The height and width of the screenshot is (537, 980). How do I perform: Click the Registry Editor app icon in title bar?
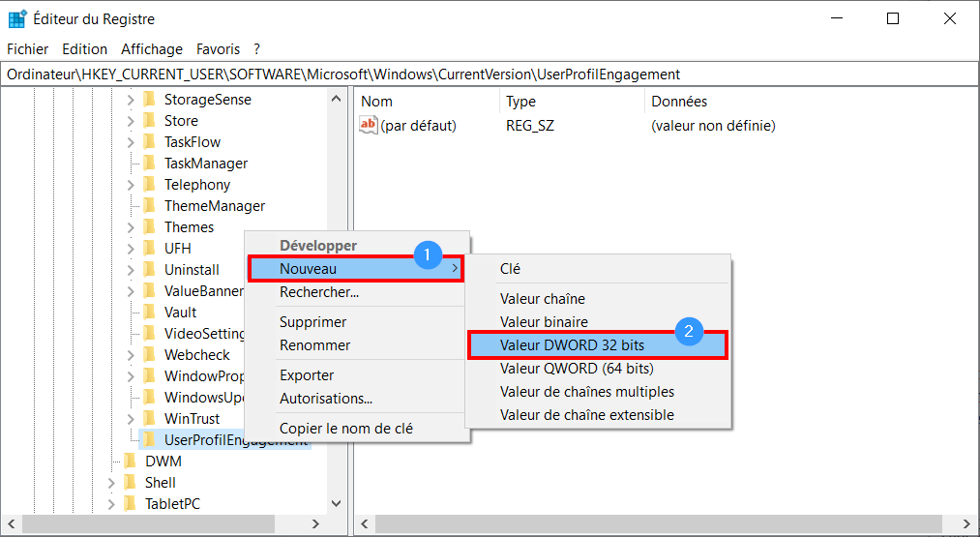click(x=16, y=18)
